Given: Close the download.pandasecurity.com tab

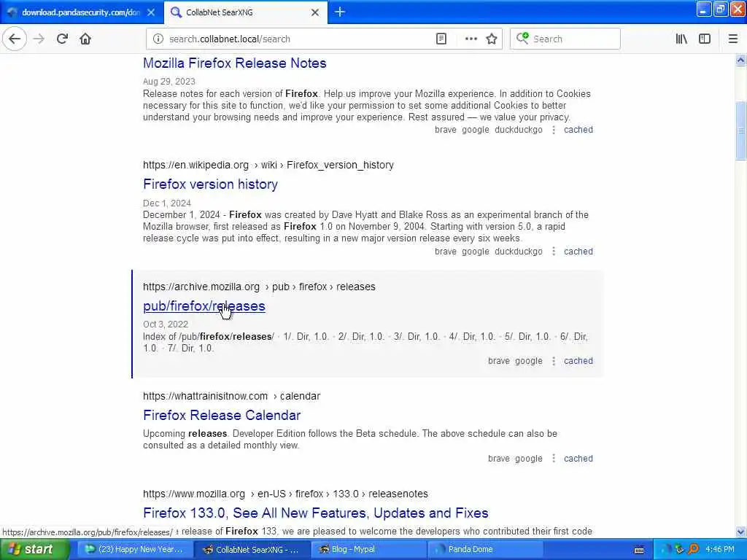Looking at the screenshot, I should pos(151,12).
